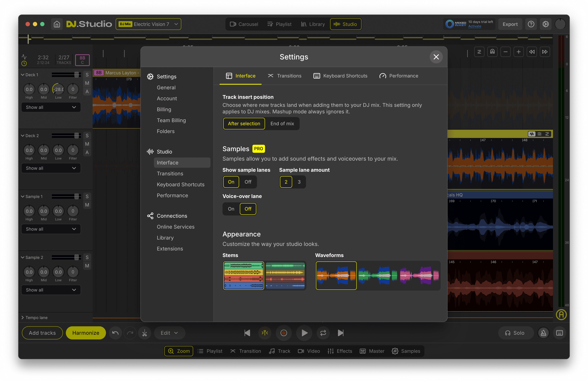Toggle the magnet snap icon
Image resolution: width=588 pixels, height=381 pixels.
tap(492, 52)
